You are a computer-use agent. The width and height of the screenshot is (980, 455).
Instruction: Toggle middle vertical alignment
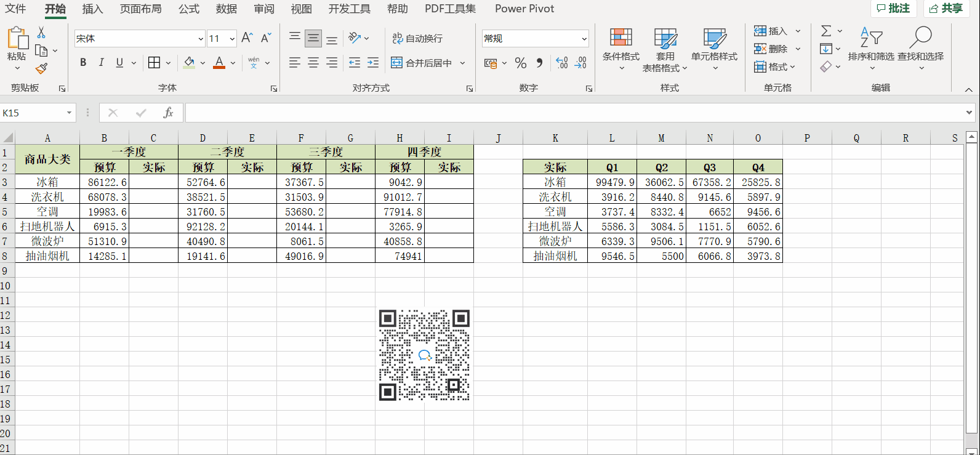(313, 38)
